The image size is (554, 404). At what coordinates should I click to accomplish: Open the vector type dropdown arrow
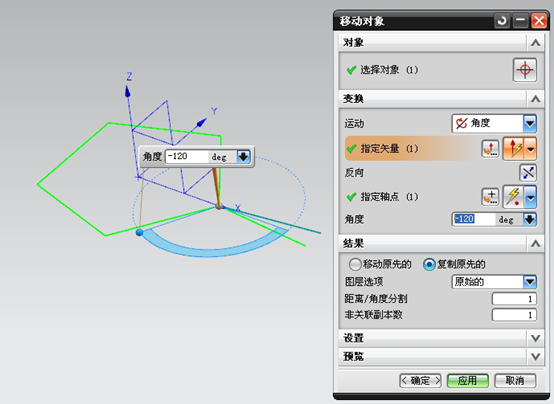point(530,149)
